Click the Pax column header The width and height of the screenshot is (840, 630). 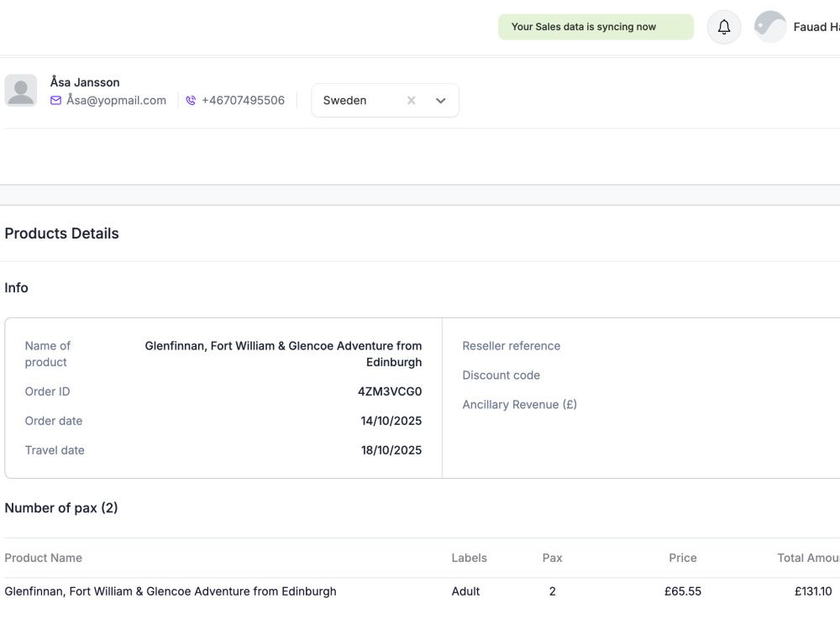pos(553,558)
